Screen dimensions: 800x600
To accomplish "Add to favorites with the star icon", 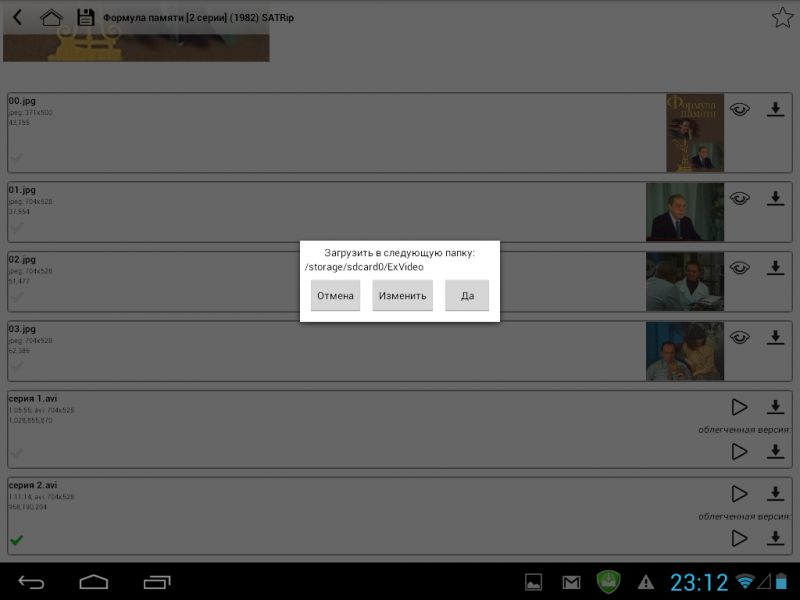I will 781,17.
